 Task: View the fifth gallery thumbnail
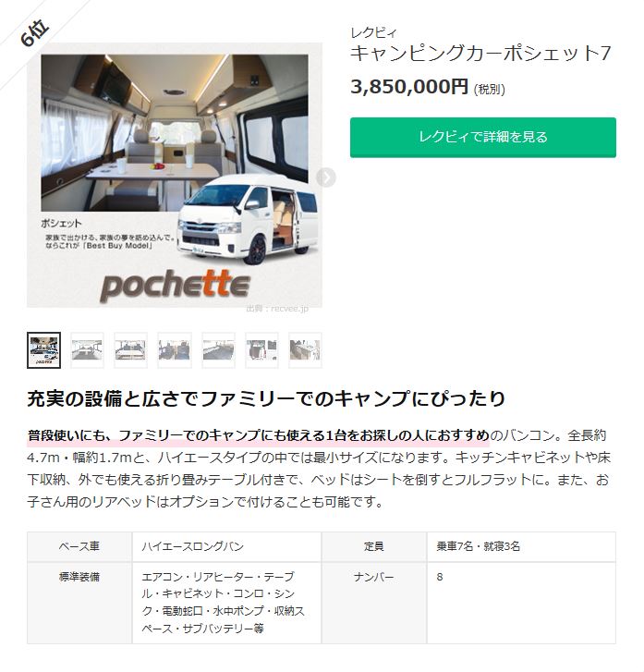219,350
